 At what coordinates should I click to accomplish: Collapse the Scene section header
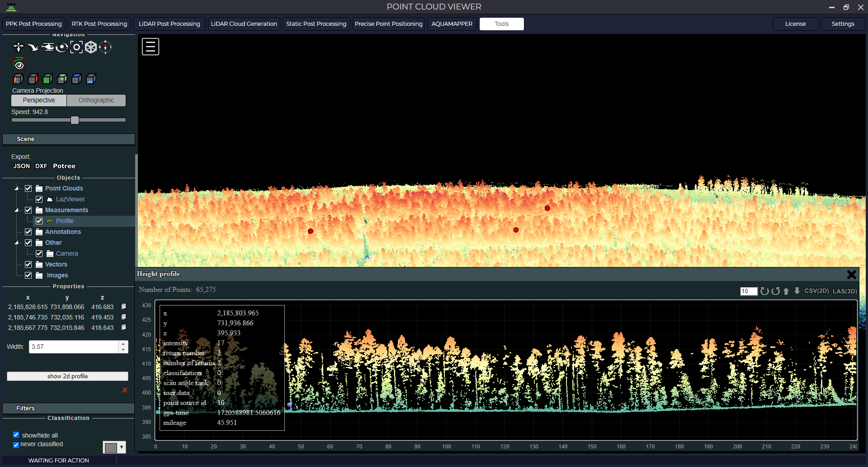[x=69, y=139]
